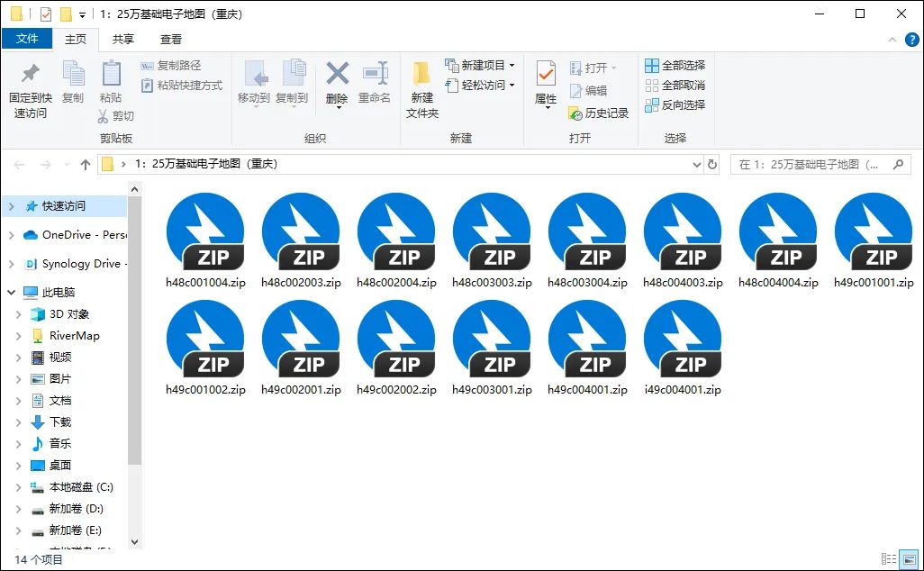Open the New item (新建项目) dropdown
The height and width of the screenshot is (571, 924).
(480, 66)
